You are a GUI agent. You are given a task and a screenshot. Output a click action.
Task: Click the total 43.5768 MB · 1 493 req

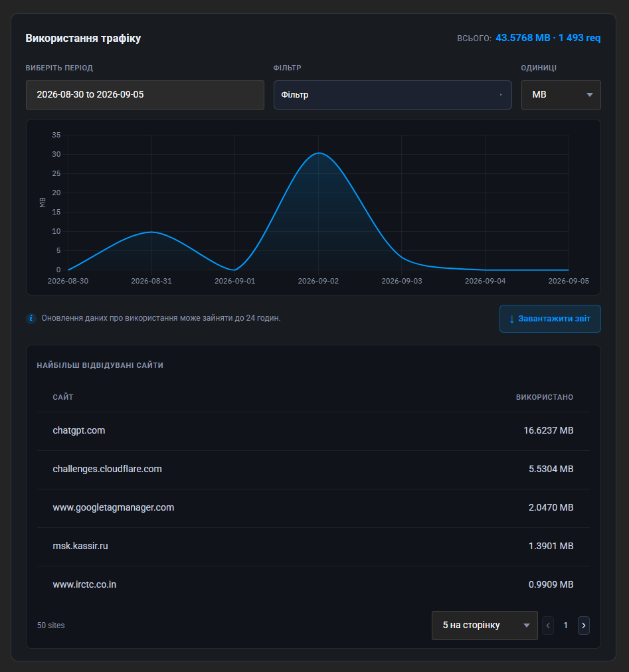pyautogui.click(x=548, y=38)
